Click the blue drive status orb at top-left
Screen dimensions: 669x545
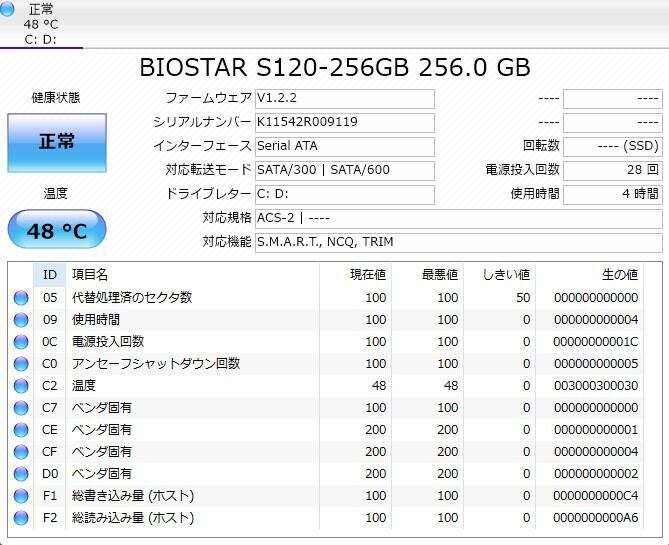(x=9, y=10)
